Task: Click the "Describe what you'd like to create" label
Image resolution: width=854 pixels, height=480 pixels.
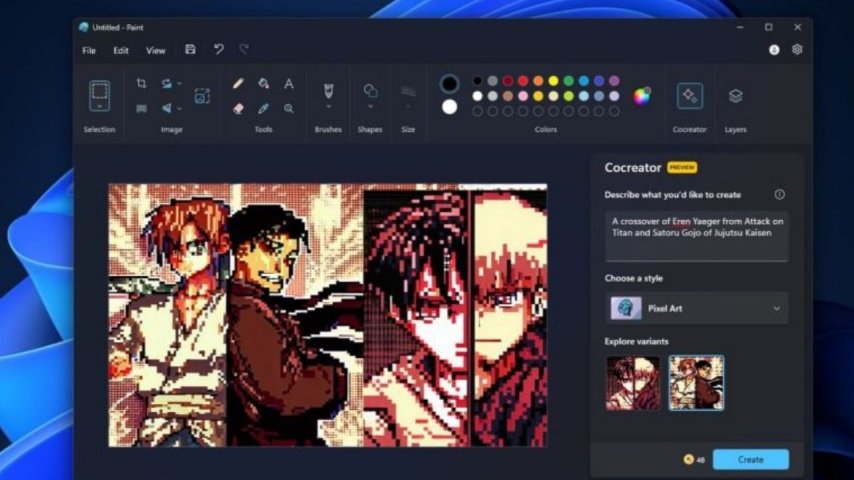Action: click(673, 195)
